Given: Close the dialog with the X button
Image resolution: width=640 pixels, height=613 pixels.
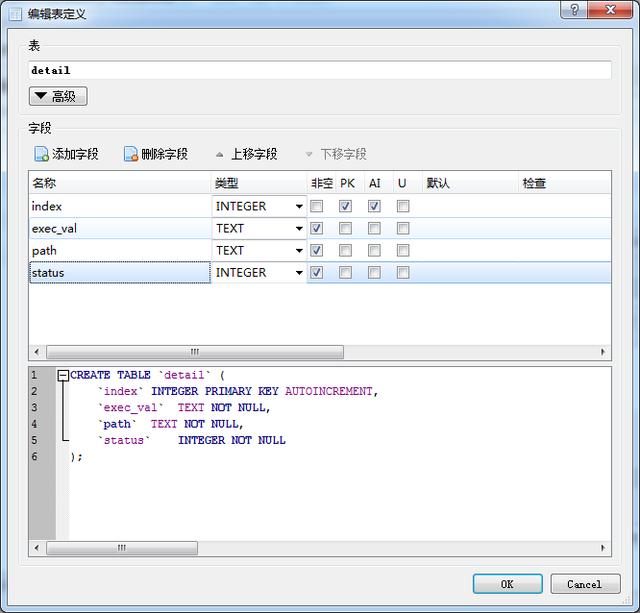Looking at the screenshot, I should click(611, 10).
